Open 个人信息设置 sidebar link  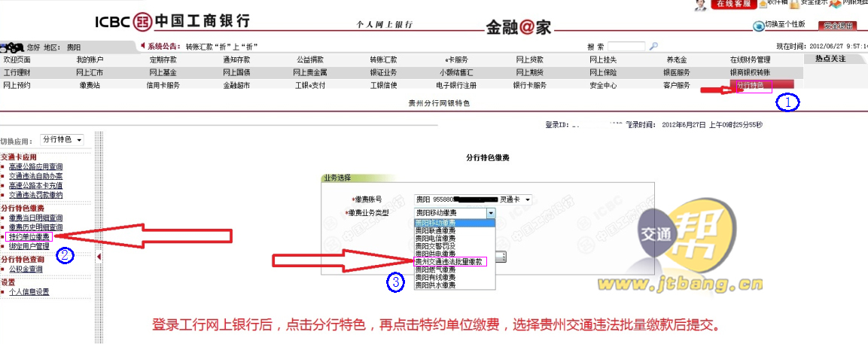pos(29,292)
